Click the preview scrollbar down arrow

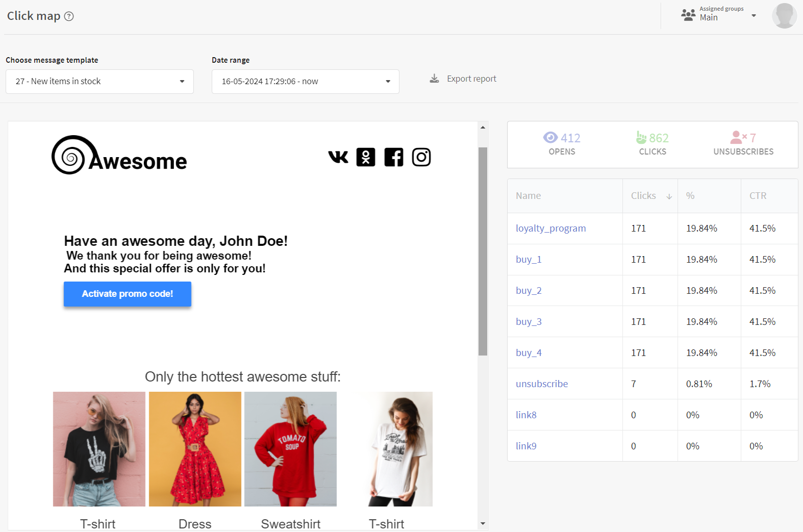tap(483, 524)
